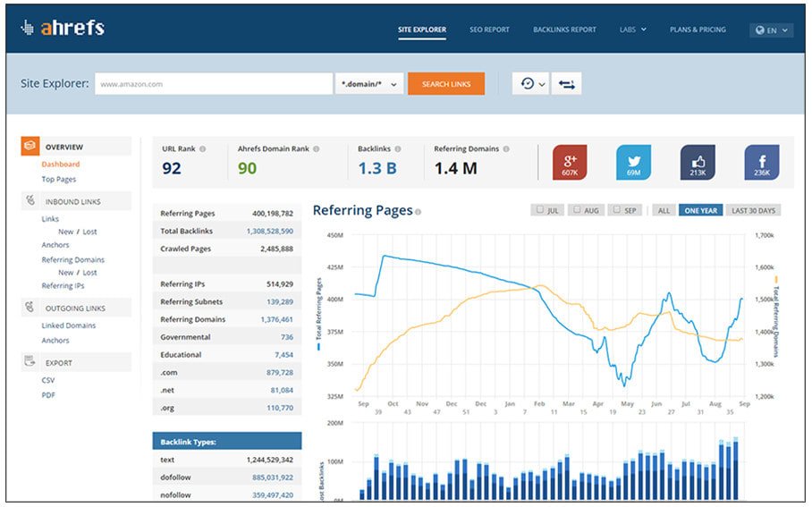Click the Backlink Types table header

227,441
